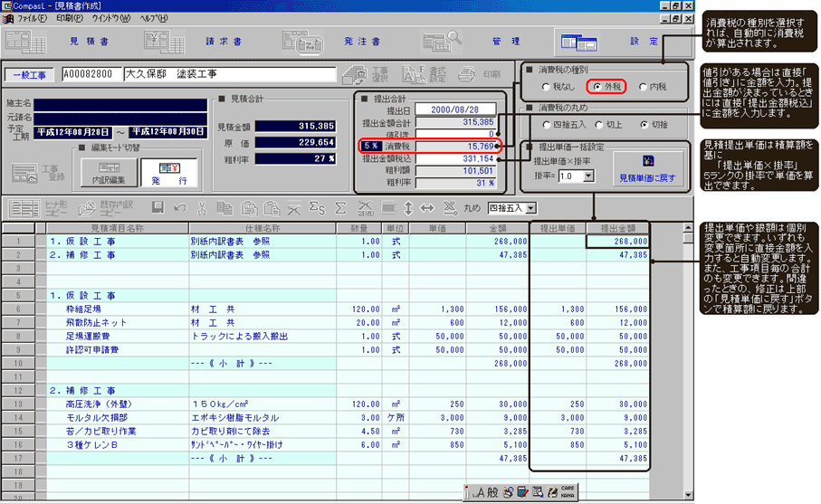
Task: Switch to 内訳編集 edit mode
Action: (x=109, y=173)
